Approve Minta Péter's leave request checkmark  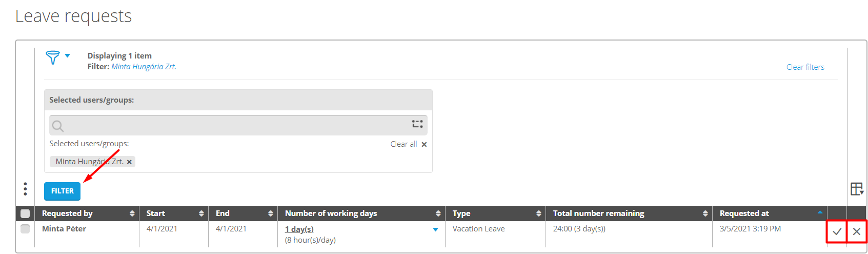point(837,231)
